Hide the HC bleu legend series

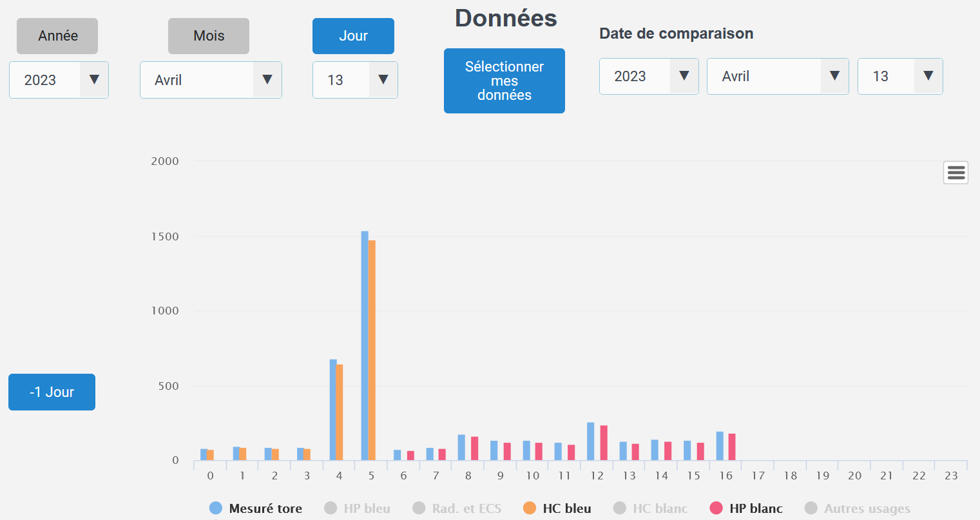click(557, 508)
